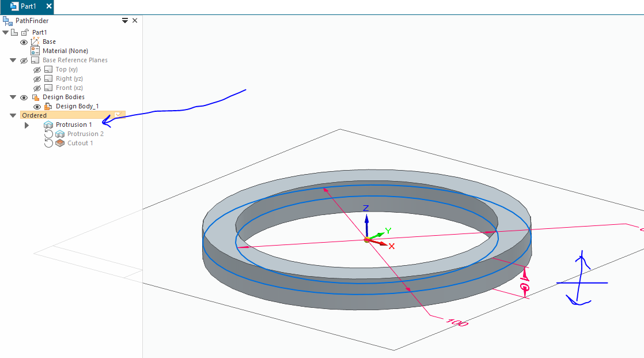Collapse the Part1 root node
Viewport: 644px width, 358px height.
tap(5, 32)
